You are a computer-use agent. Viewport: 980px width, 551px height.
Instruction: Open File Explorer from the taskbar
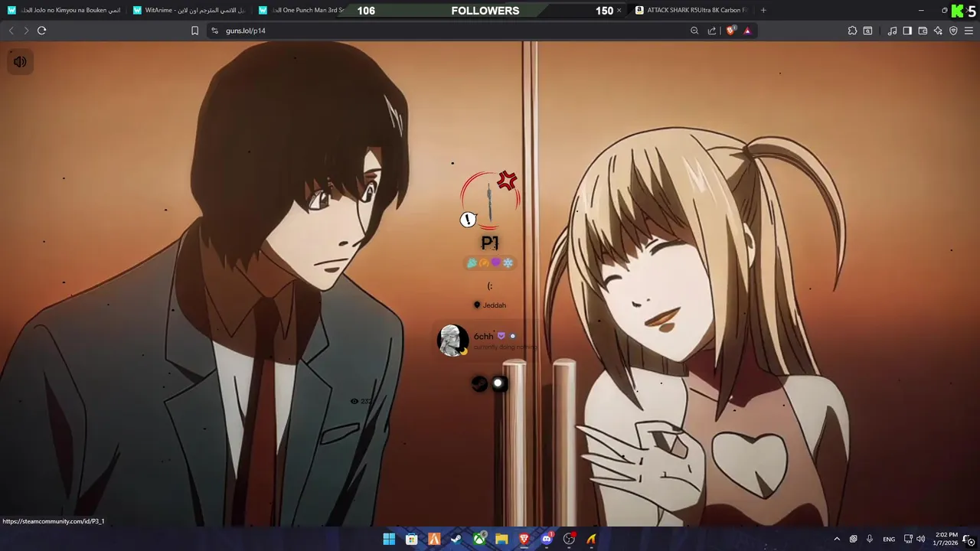(501, 539)
